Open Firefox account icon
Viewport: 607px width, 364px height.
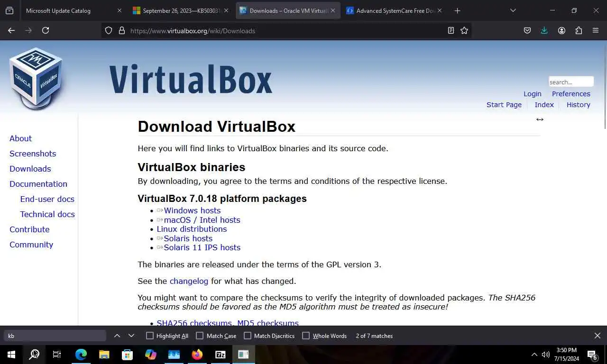(x=561, y=30)
